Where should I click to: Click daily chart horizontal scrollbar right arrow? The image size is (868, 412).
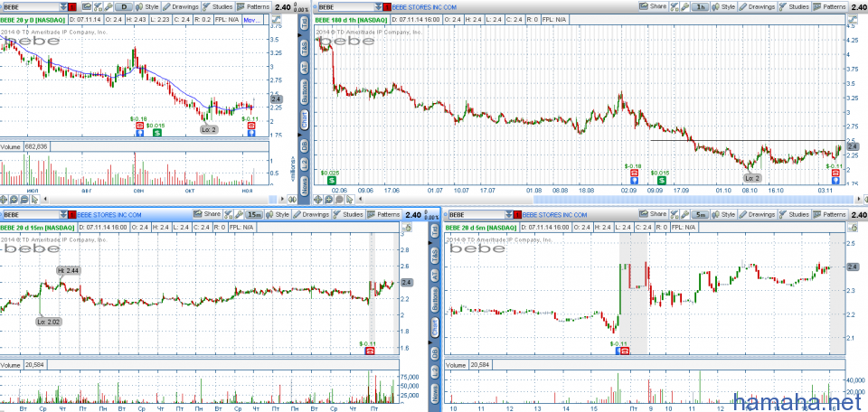point(282,199)
